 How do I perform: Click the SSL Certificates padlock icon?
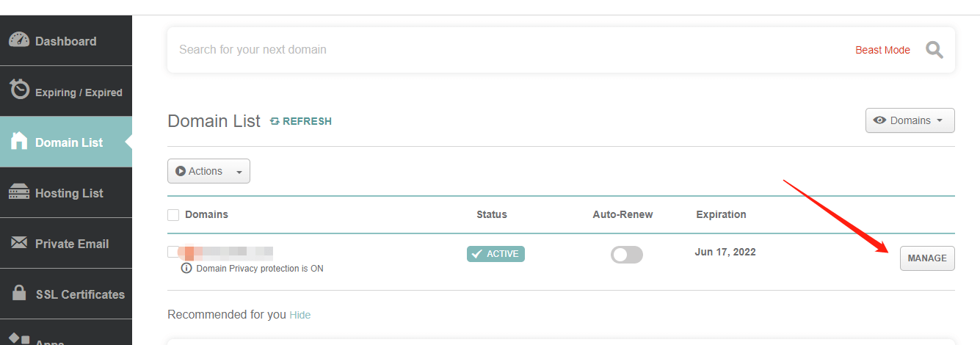tap(19, 293)
